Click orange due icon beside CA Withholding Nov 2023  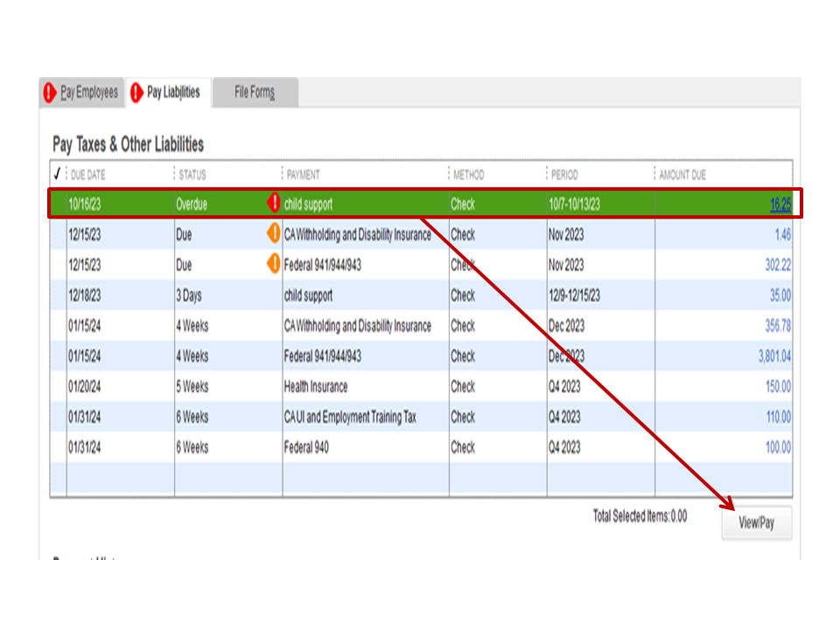click(x=274, y=234)
